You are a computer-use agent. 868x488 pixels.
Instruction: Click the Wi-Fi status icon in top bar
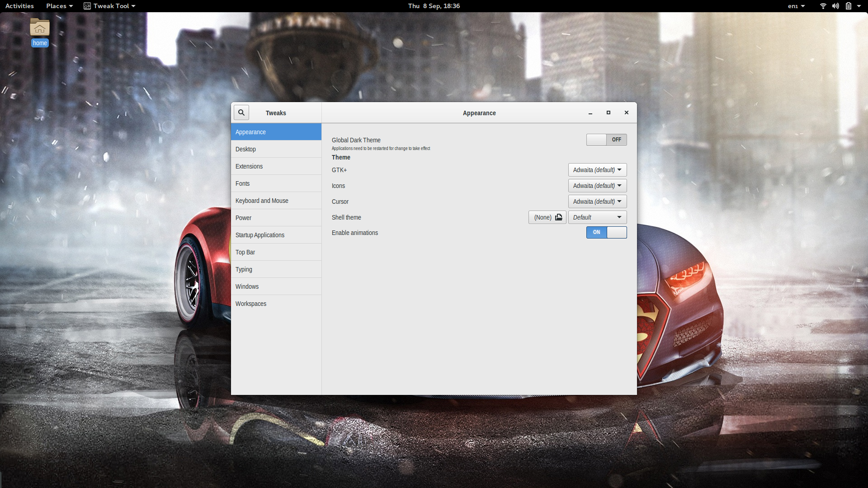click(823, 6)
